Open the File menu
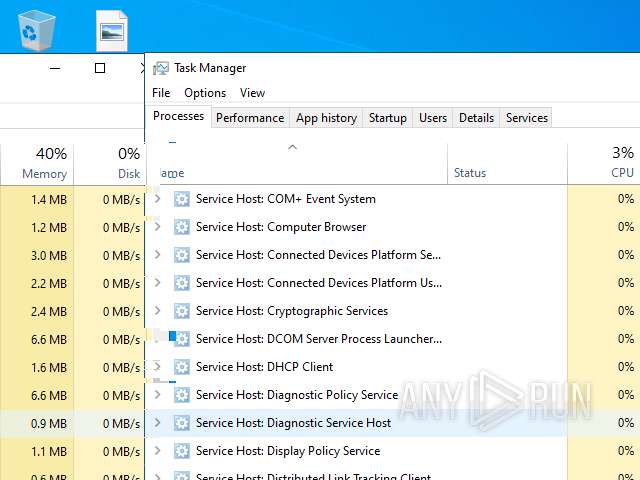 point(161,93)
